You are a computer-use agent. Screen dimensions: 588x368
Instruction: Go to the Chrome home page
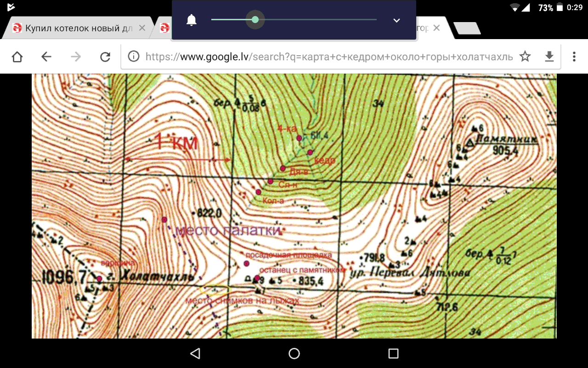click(x=17, y=57)
